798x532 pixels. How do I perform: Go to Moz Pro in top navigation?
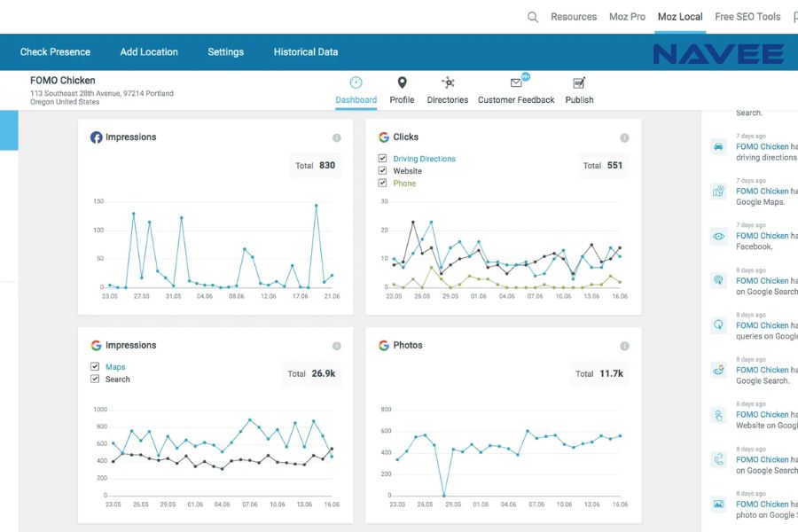[627, 17]
